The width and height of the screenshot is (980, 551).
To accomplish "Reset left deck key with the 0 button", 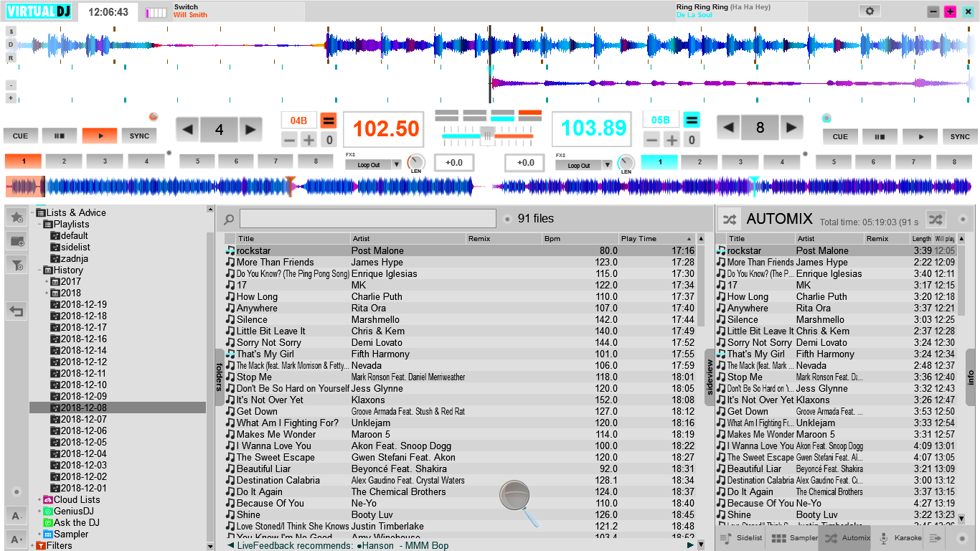I will (x=329, y=140).
